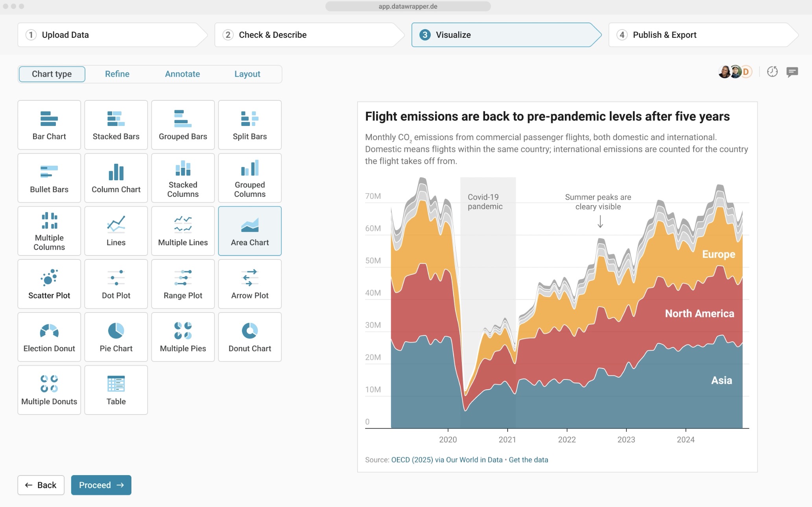Image resolution: width=812 pixels, height=507 pixels.
Task: Click the Proceed button
Action: (x=101, y=485)
